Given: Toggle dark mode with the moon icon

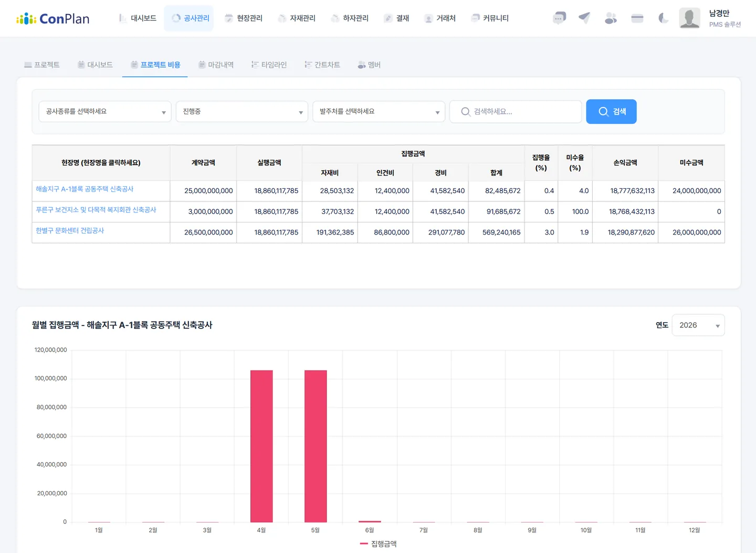Looking at the screenshot, I should (664, 18).
